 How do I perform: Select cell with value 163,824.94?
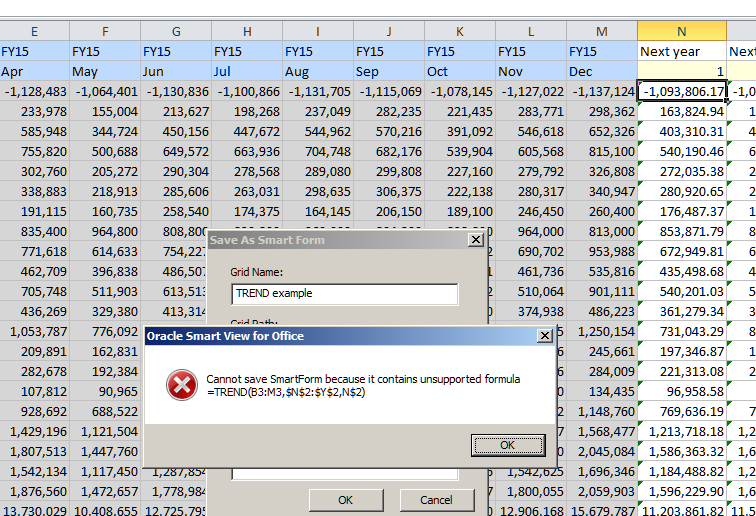(682, 111)
